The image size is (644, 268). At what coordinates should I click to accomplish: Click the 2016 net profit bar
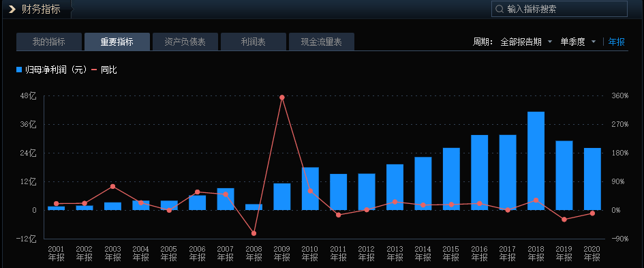[x=479, y=173]
